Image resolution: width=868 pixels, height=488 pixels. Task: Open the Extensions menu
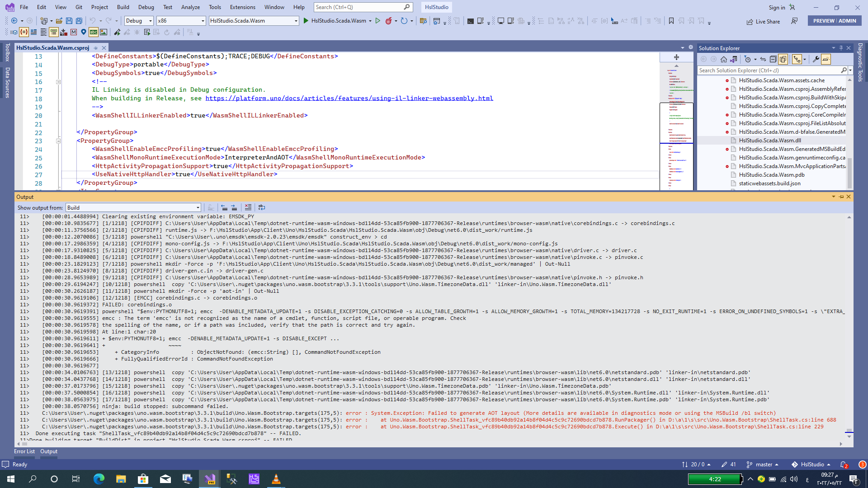pyautogui.click(x=243, y=7)
